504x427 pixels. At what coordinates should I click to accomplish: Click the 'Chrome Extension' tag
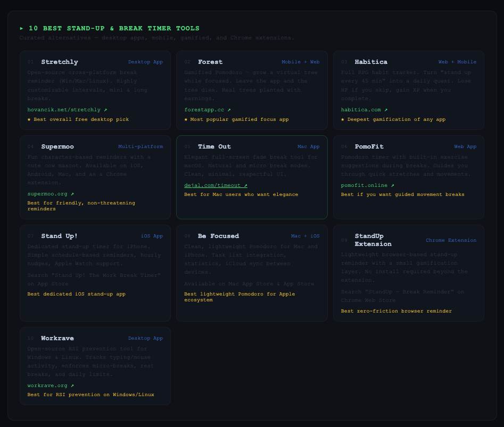[451, 240]
